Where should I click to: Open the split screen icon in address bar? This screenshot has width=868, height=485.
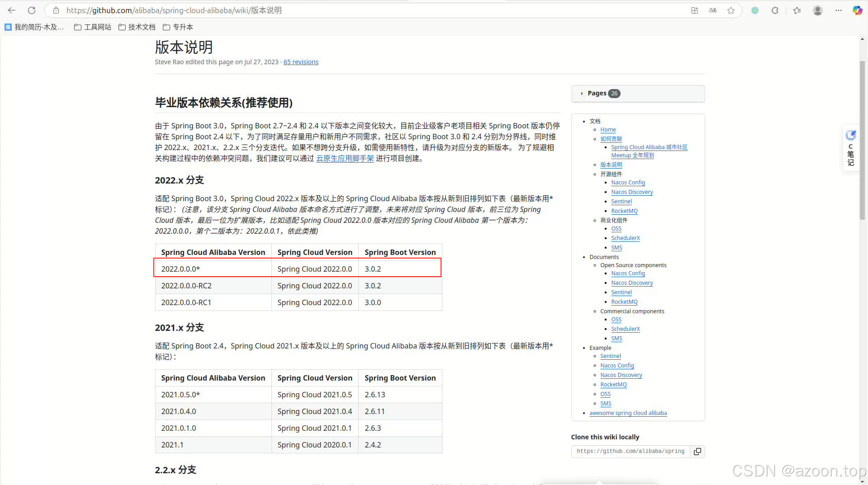[695, 10]
